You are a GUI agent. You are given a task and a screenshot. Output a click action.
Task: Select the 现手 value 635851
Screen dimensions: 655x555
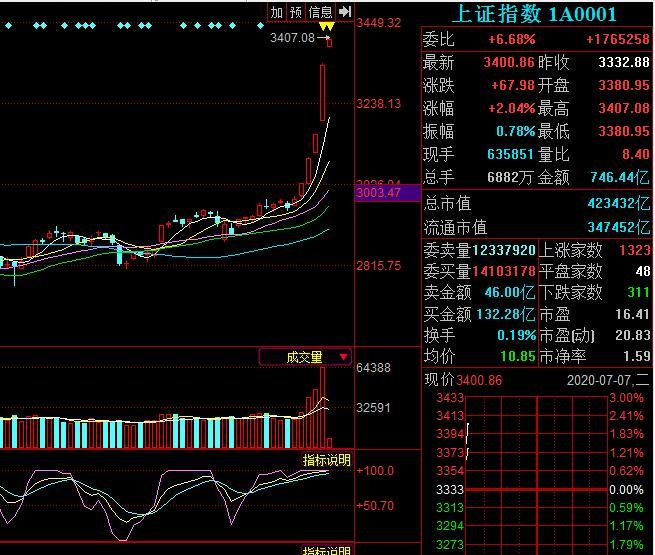(510, 154)
